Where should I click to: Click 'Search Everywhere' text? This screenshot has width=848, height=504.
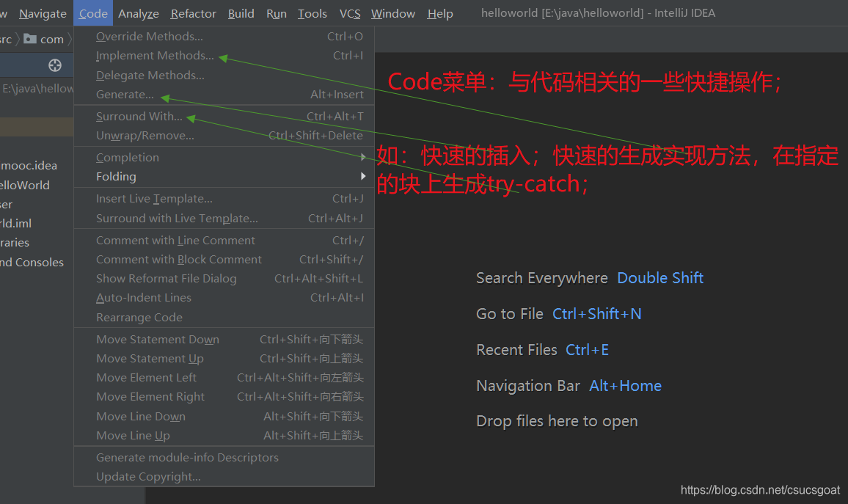(x=542, y=278)
